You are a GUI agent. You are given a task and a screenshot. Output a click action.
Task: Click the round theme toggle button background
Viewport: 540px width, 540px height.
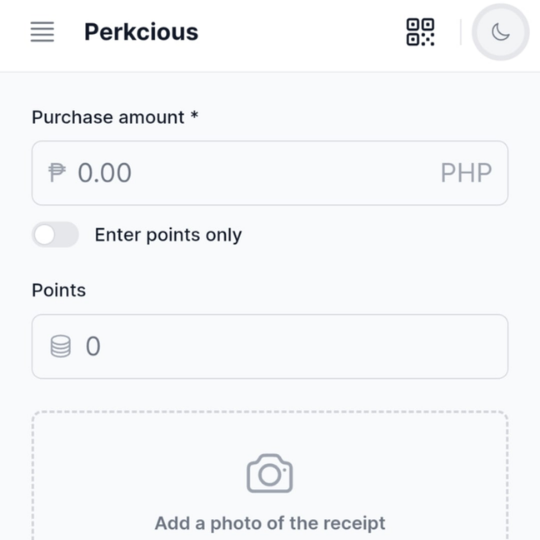pos(500,32)
